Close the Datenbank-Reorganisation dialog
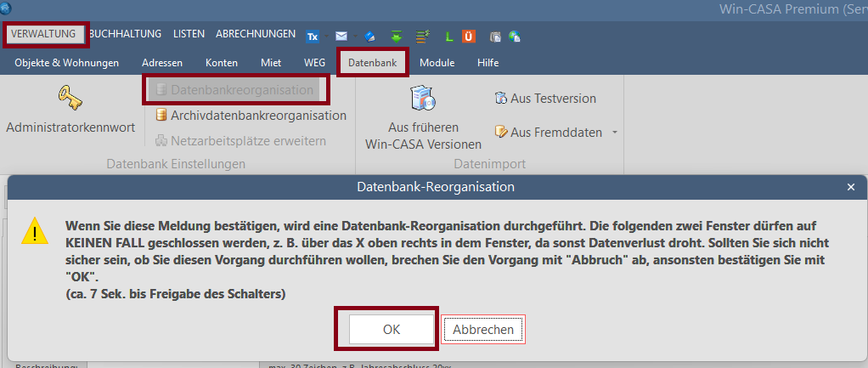Screen dimensions: 868x368 pyautogui.click(x=851, y=187)
